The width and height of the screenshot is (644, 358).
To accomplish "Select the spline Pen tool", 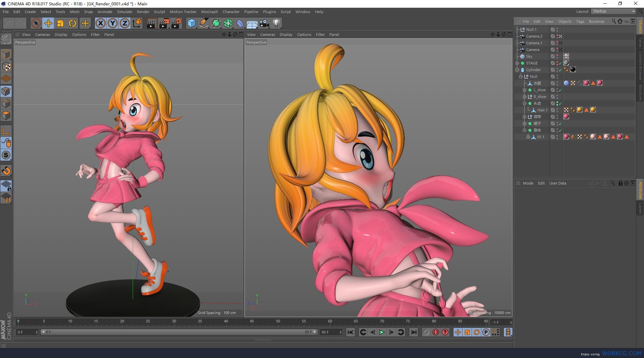I will coord(204,23).
